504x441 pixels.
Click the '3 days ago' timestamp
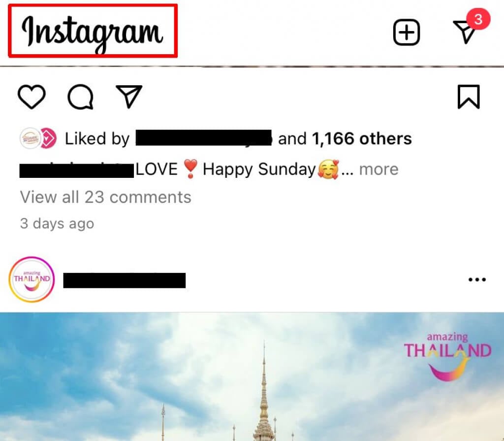[57, 223]
